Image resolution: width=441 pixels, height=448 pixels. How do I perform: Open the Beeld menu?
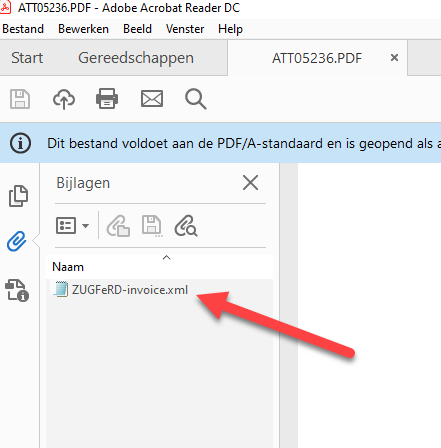(x=137, y=29)
